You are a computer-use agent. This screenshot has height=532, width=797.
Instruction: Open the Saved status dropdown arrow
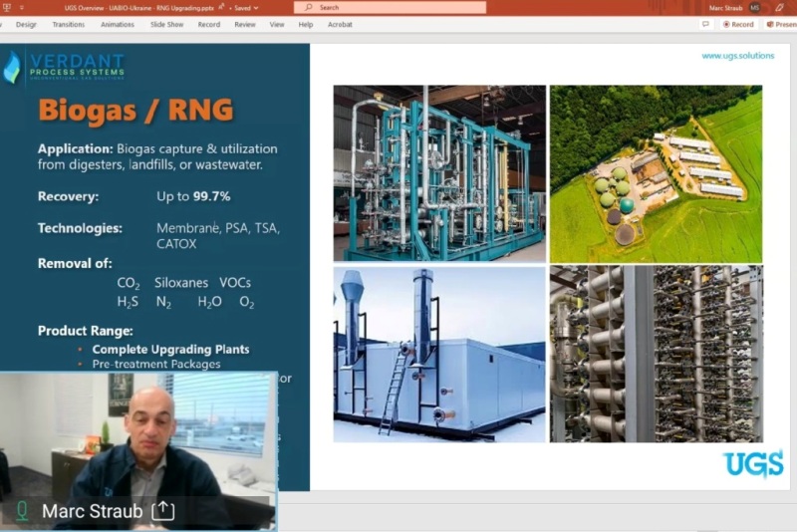click(256, 8)
